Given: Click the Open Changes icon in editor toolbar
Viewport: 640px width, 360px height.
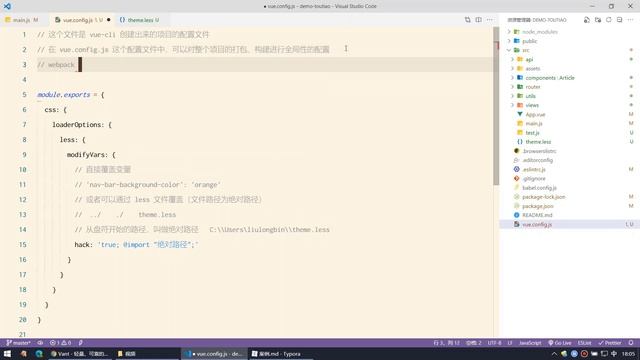Looking at the screenshot, I should [467, 20].
